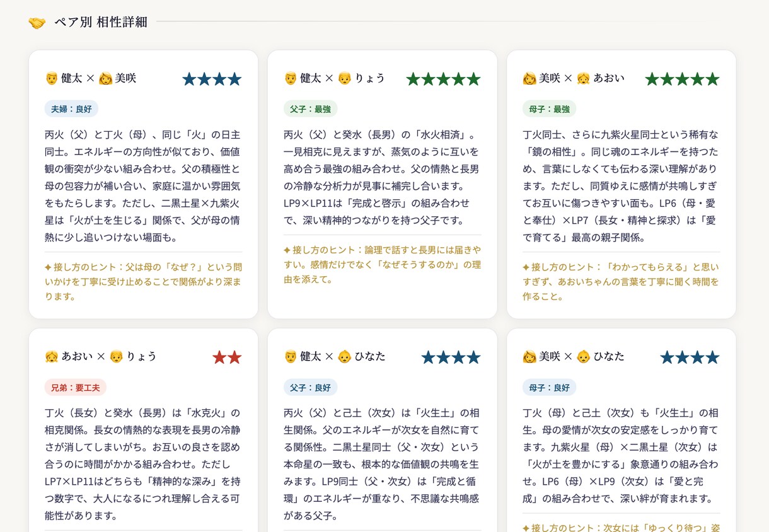Click the 父子：良好 badge

(x=310, y=387)
